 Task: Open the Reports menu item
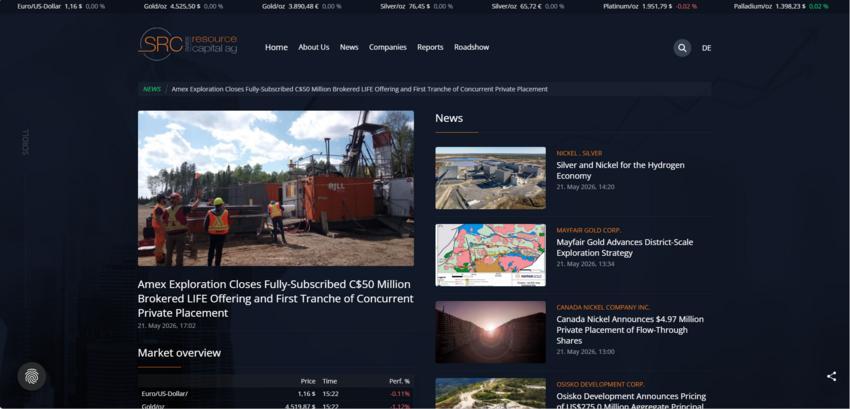pos(430,47)
